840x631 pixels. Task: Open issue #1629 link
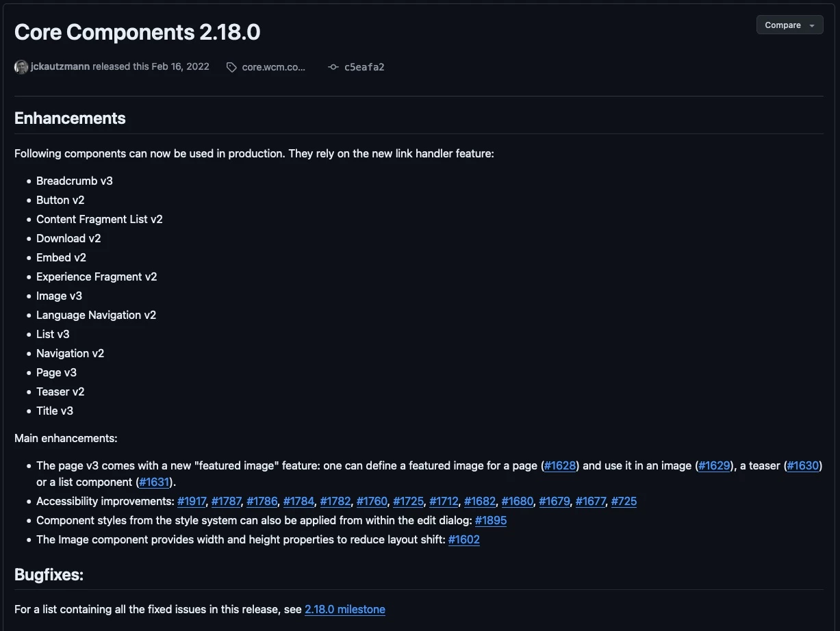(x=715, y=465)
